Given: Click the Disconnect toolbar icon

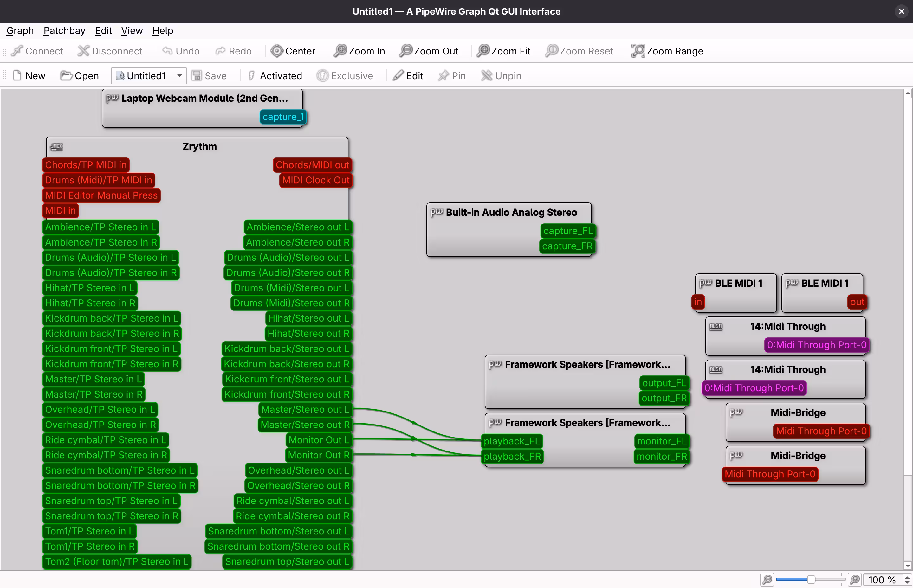Looking at the screenshot, I should [x=110, y=51].
